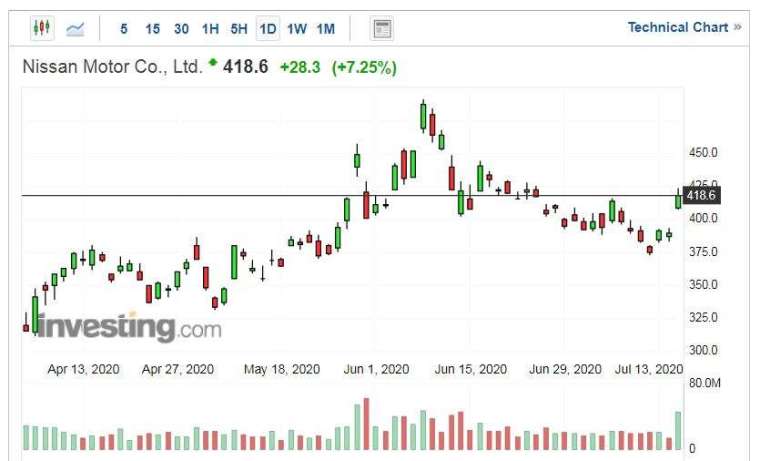Click the 450.0 price axis label
This screenshot has width=760, height=461.
click(703, 153)
